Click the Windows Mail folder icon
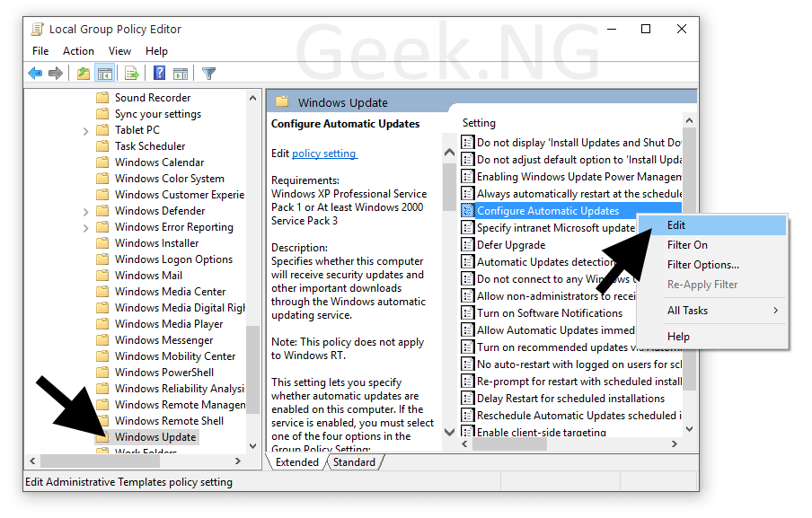The height and width of the screenshot is (518, 812). click(x=102, y=276)
